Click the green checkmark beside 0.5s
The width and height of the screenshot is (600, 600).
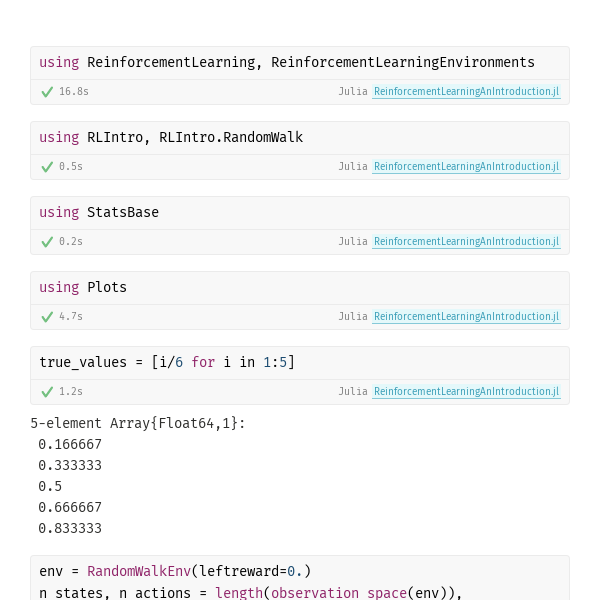point(47,167)
